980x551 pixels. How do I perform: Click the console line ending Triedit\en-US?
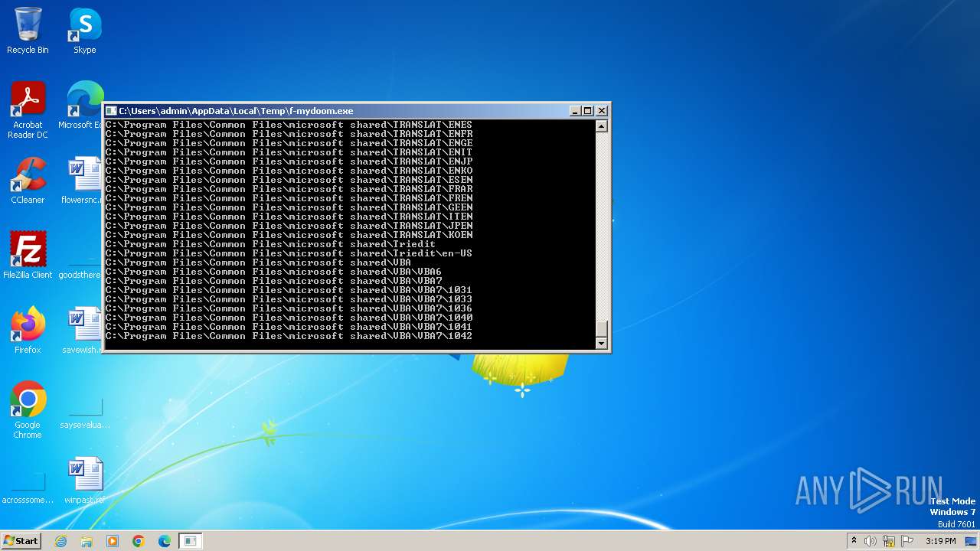tap(289, 253)
